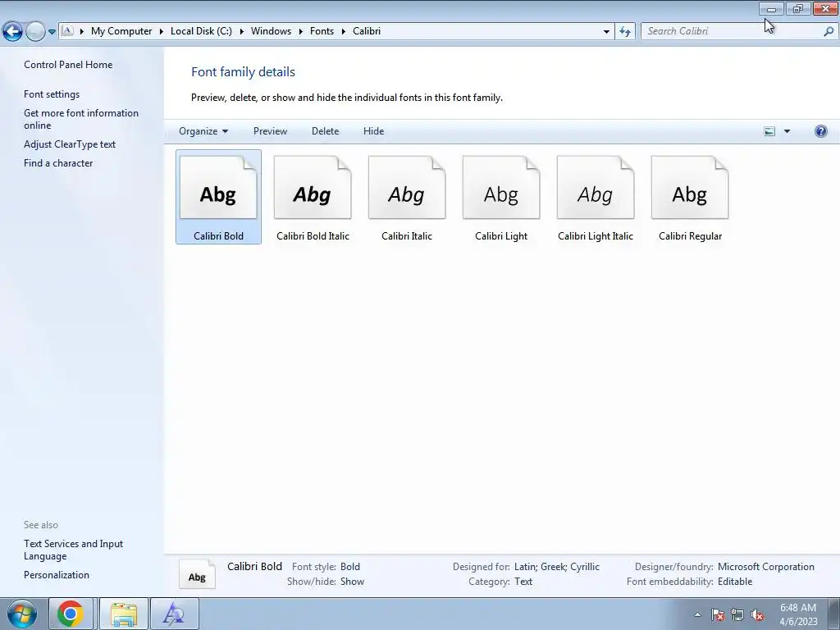This screenshot has width=840, height=630.
Task: Go back with the blue Back arrow
Action: pos(12,32)
